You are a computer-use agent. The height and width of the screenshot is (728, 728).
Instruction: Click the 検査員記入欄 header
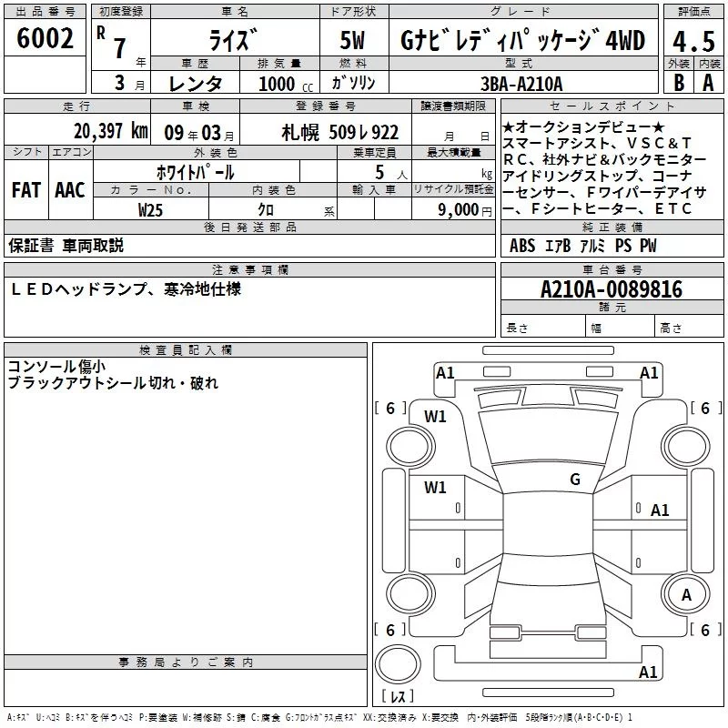tap(186, 350)
